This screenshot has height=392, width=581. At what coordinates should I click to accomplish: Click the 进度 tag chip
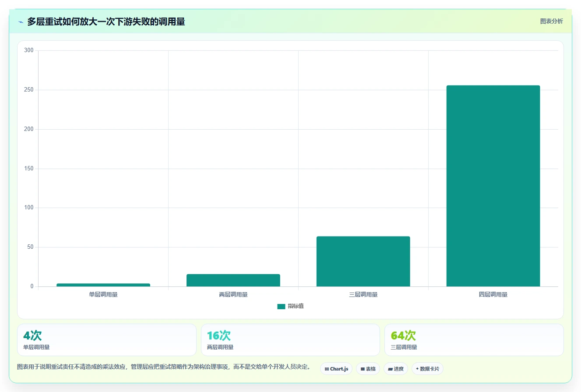coord(396,369)
